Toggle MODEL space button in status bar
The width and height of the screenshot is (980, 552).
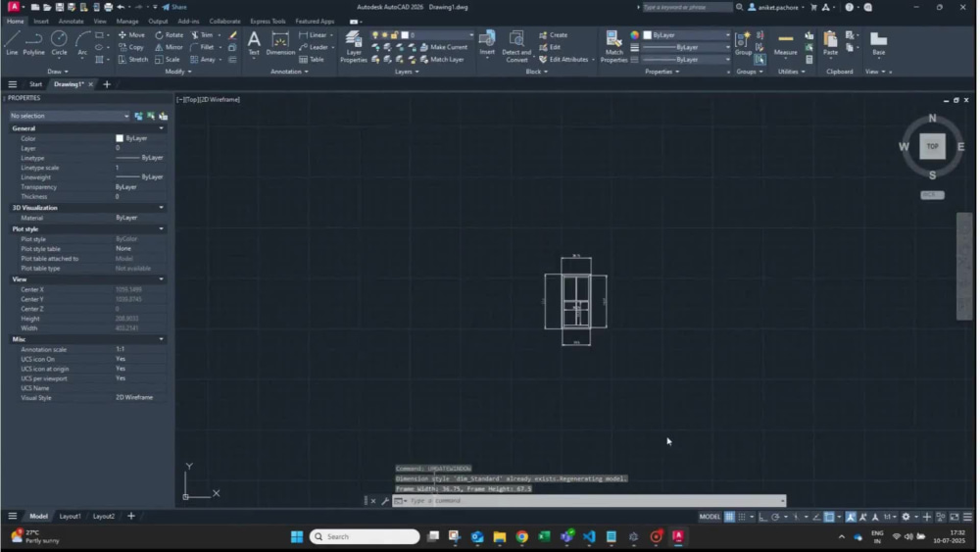click(x=710, y=517)
